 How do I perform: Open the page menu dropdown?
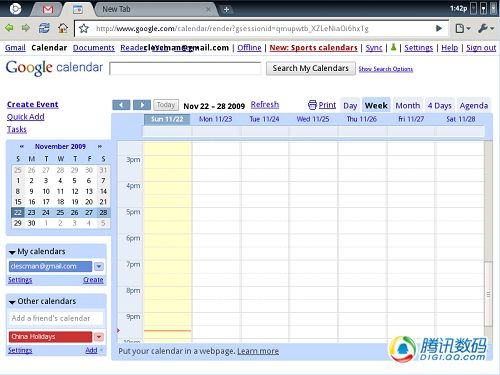[463, 29]
